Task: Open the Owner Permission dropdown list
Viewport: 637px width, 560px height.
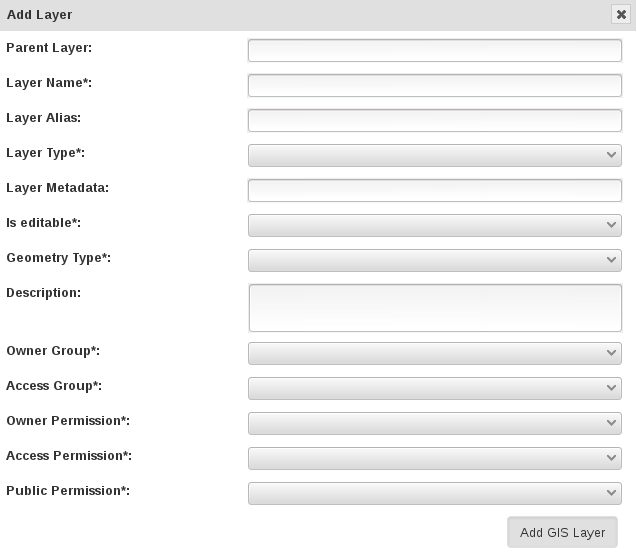Action: point(435,423)
